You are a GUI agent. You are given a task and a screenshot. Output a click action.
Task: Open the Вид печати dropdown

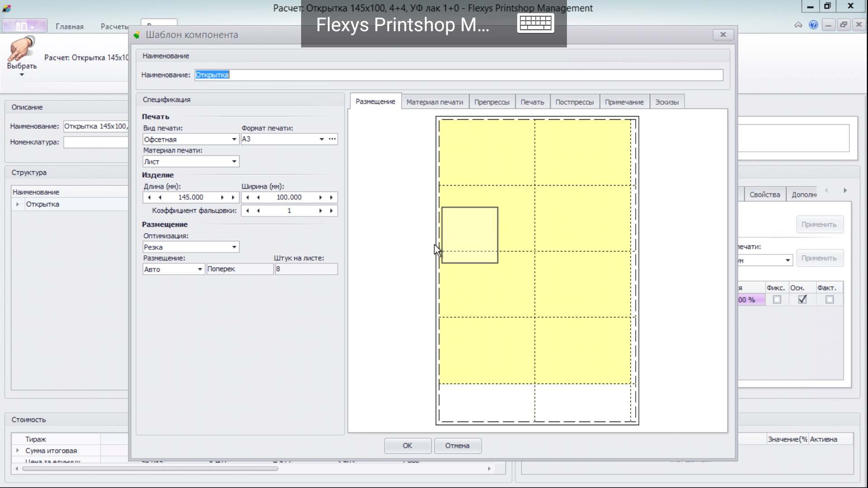[x=234, y=139]
